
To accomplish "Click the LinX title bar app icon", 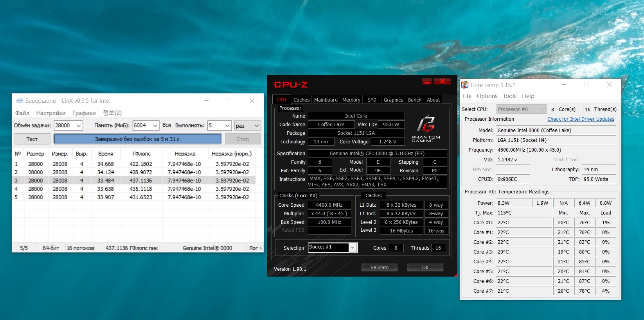I will tap(19, 100).
